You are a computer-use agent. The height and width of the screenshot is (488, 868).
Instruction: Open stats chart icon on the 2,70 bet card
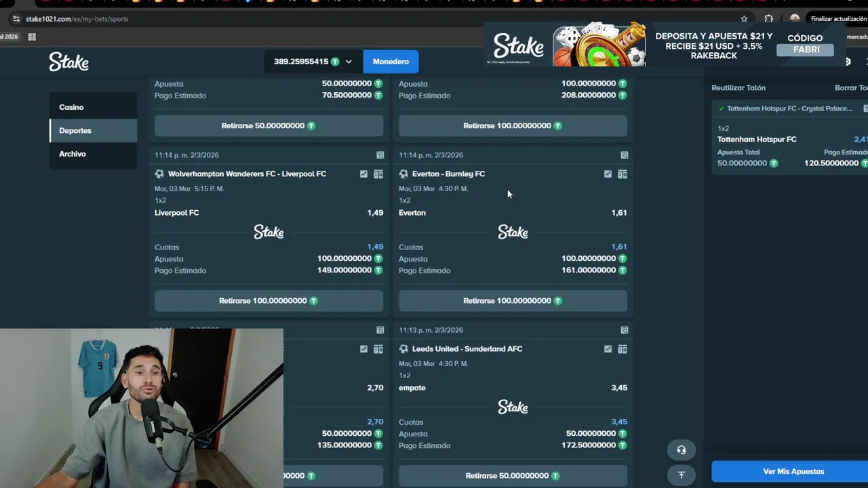(x=363, y=349)
